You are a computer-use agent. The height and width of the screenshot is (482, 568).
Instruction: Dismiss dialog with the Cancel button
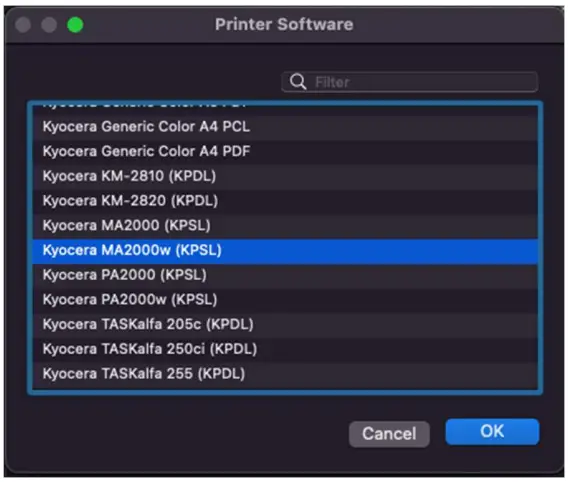coord(389,433)
